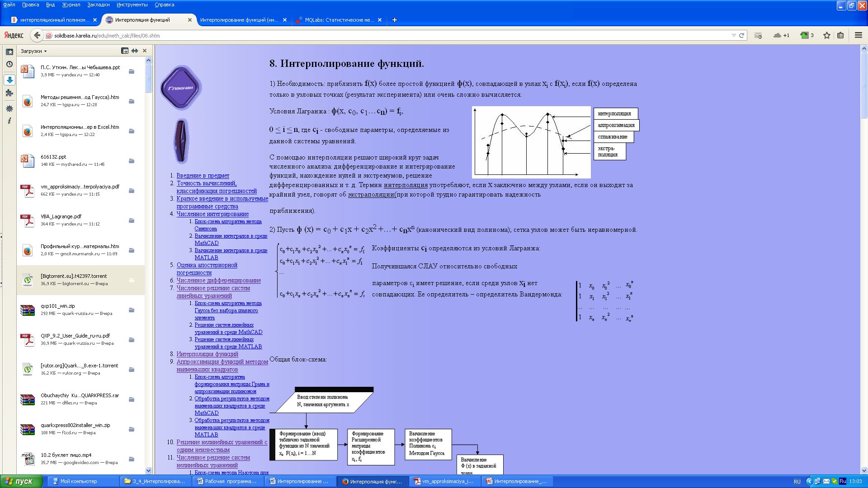Open the Журнал menu
Image resolution: width=868 pixels, height=488 pixels.
pos(71,5)
